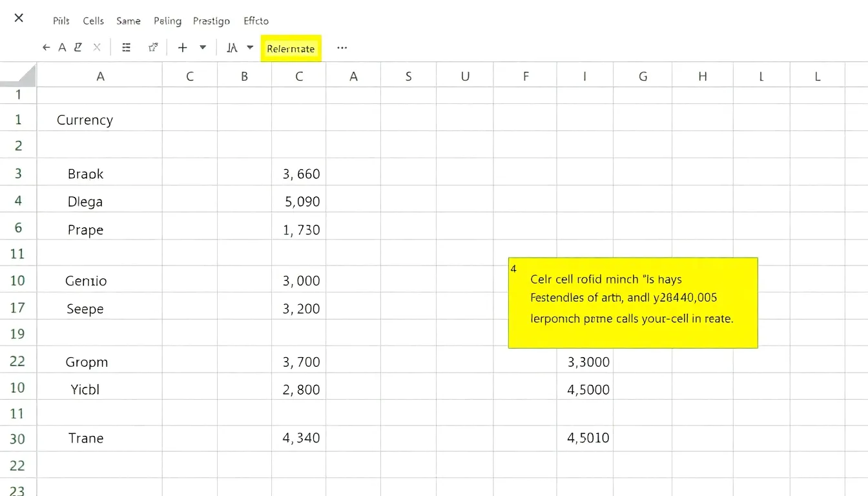Click the highlighted Relerntate button
The image size is (868, 496).
tap(291, 48)
